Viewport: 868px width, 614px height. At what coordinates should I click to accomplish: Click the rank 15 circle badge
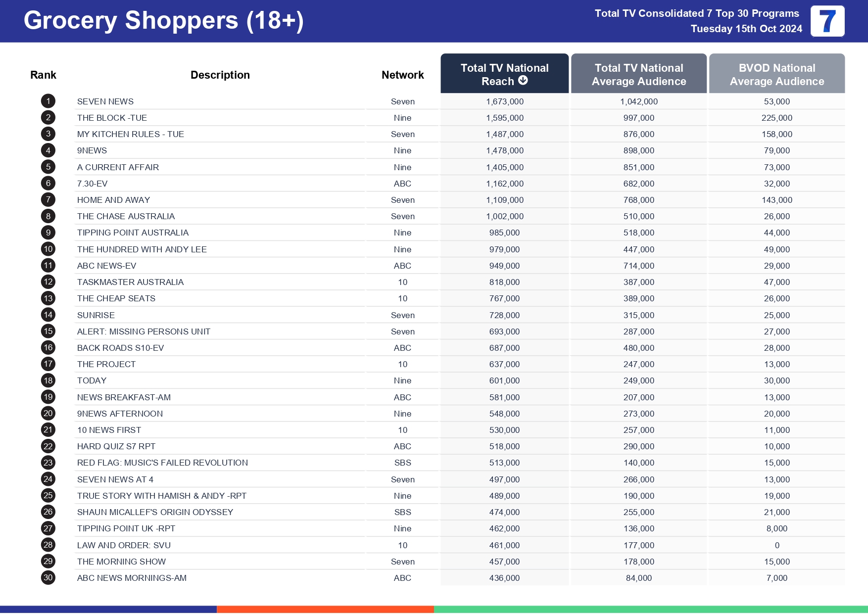click(48, 331)
